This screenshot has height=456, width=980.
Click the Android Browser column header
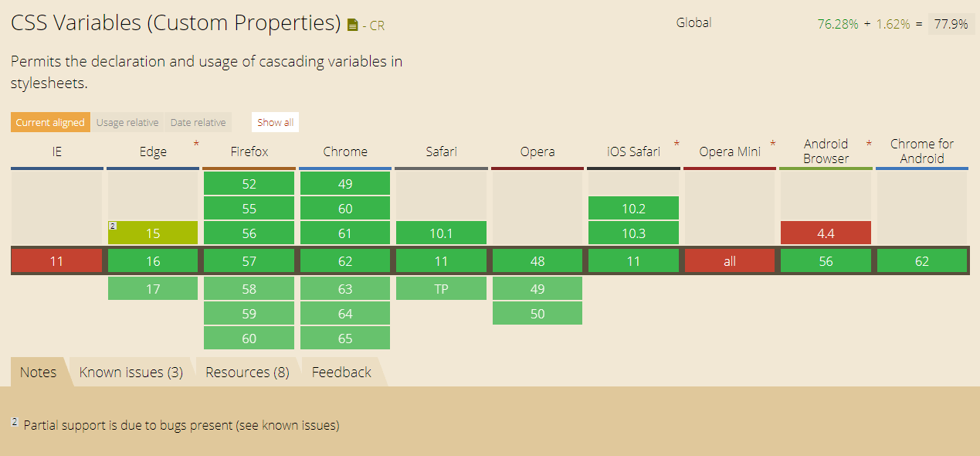pos(826,151)
